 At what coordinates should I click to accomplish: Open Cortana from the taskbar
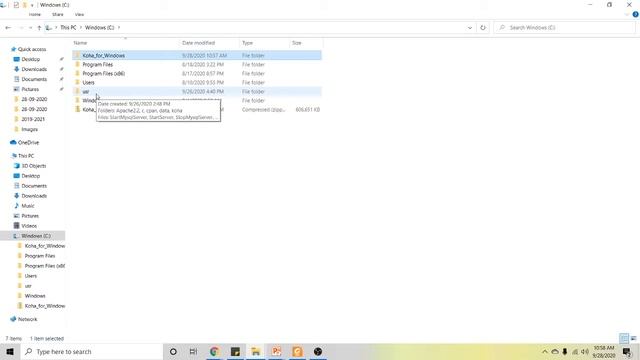coord(173,351)
